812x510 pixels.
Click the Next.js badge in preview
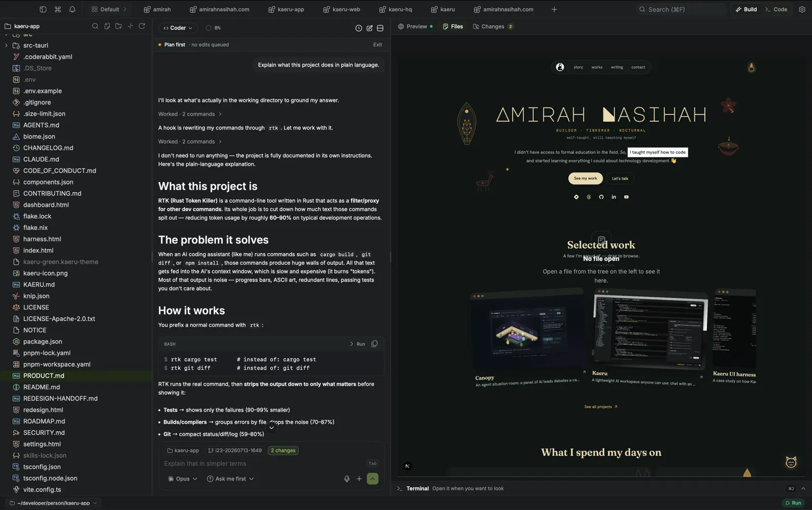pyautogui.click(x=407, y=466)
